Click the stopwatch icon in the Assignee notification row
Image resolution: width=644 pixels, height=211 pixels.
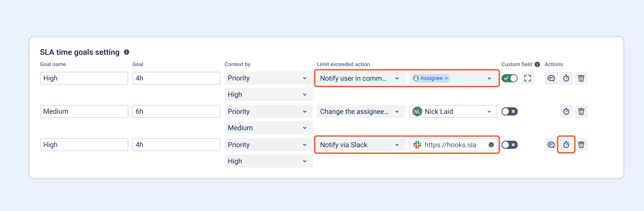point(566,78)
